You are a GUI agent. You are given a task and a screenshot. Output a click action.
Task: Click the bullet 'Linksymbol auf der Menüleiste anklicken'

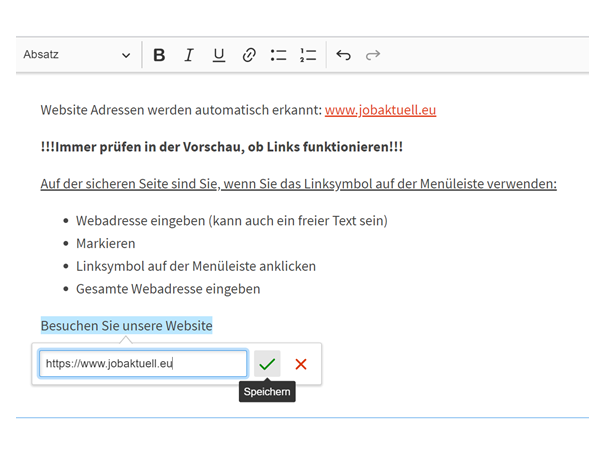point(196,266)
